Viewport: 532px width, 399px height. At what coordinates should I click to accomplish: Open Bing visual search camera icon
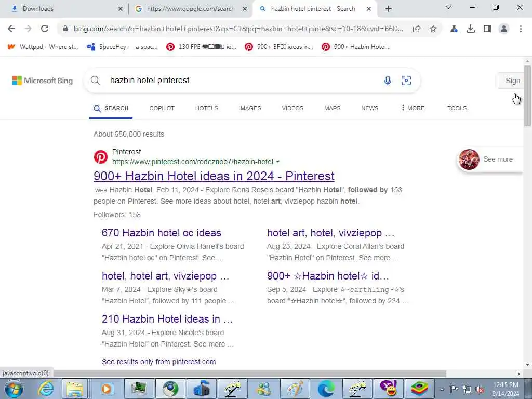coord(406,81)
